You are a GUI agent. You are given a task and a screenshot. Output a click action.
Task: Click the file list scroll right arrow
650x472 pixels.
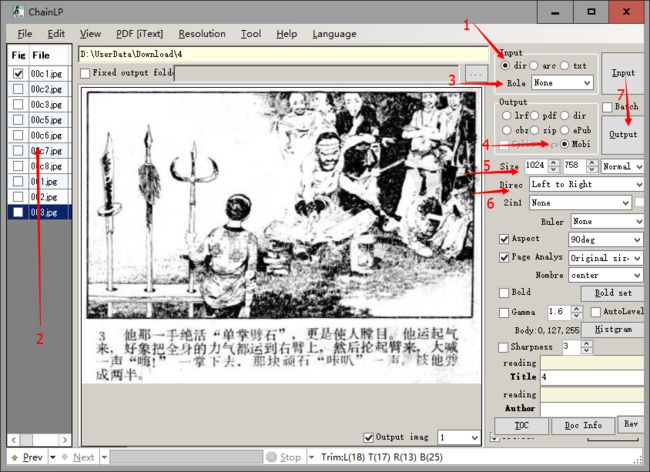pyautogui.click(x=65, y=440)
